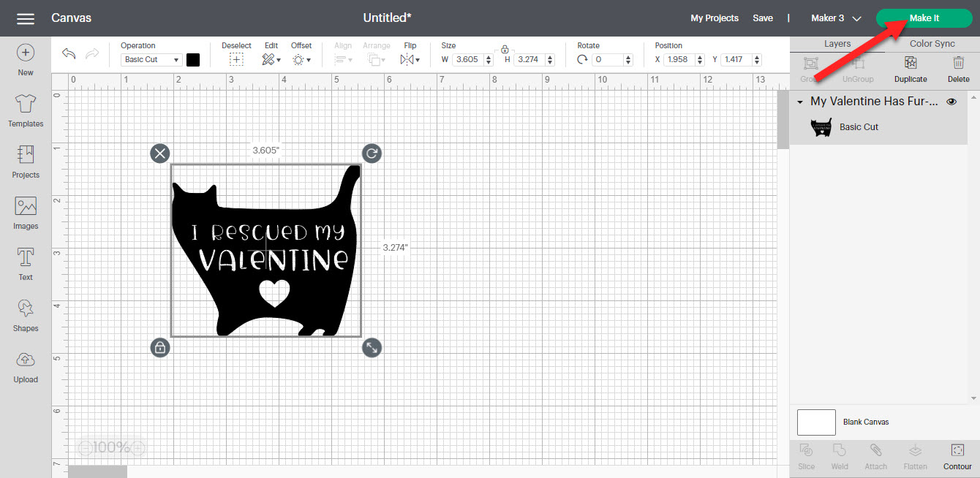This screenshot has height=478, width=980.
Task: Open the Projects panel
Action: [x=26, y=162]
